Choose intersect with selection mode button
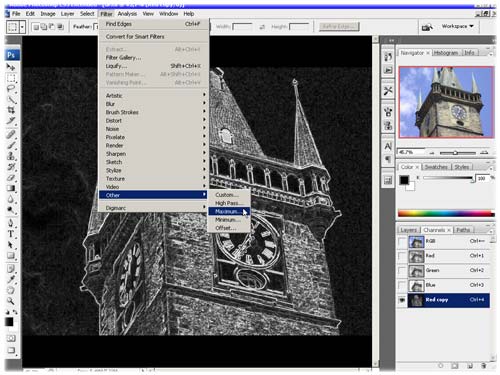The width and height of the screenshot is (500, 375). point(60,27)
